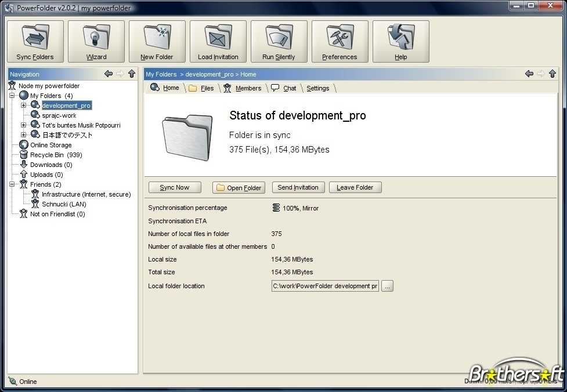The width and height of the screenshot is (567, 392).
Task: Click main panel forward arrow
Action: [541, 74]
